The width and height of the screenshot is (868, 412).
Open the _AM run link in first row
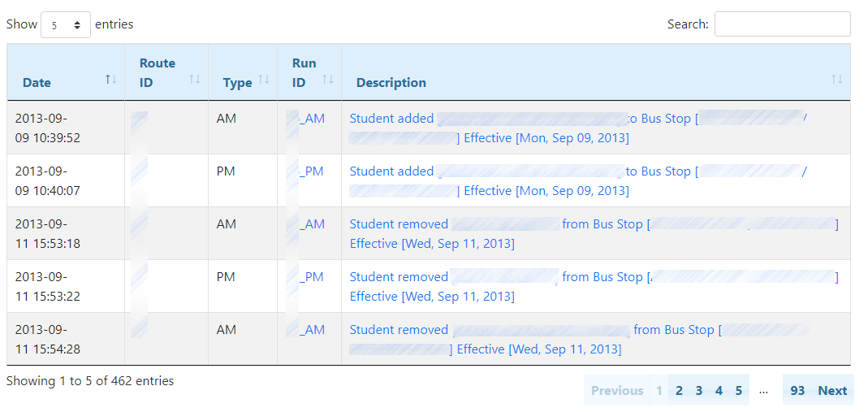click(311, 119)
